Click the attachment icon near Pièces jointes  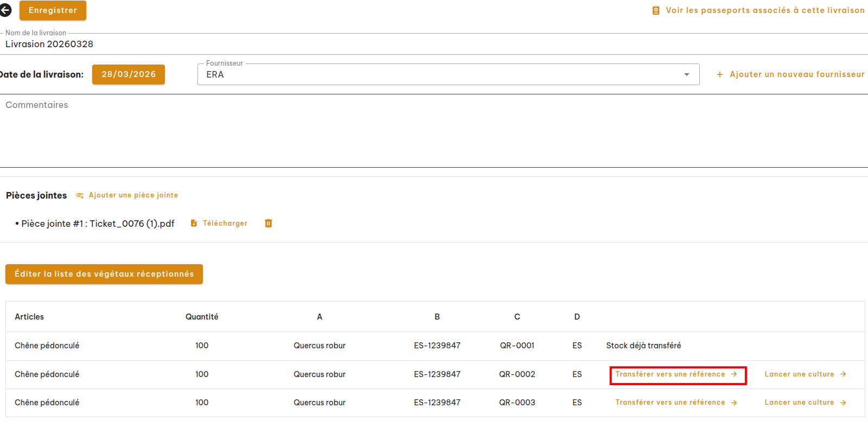[80, 195]
